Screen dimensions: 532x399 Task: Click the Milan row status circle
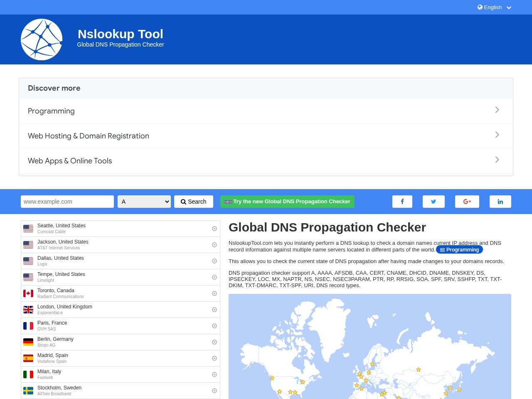[x=214, y=374]
